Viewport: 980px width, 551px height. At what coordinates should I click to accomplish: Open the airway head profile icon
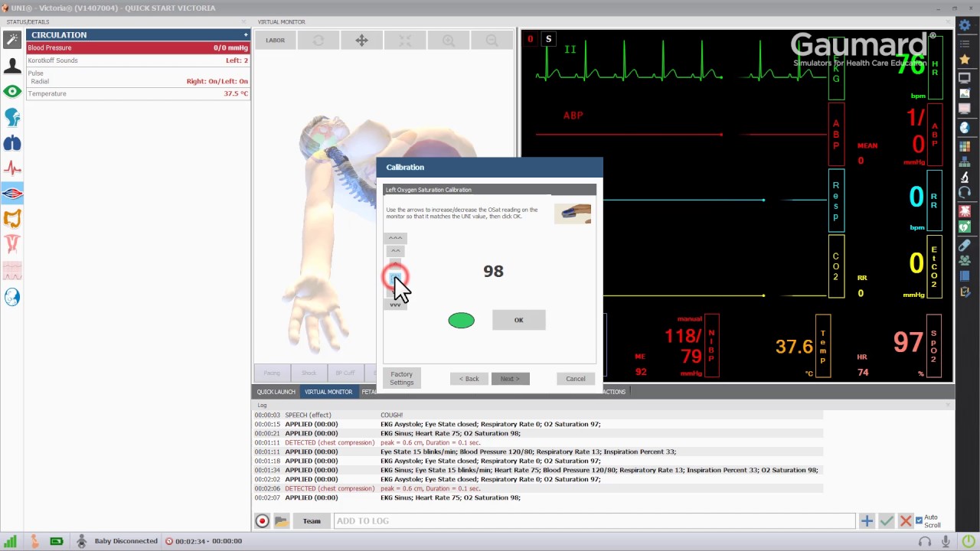[x=12, y=117]
